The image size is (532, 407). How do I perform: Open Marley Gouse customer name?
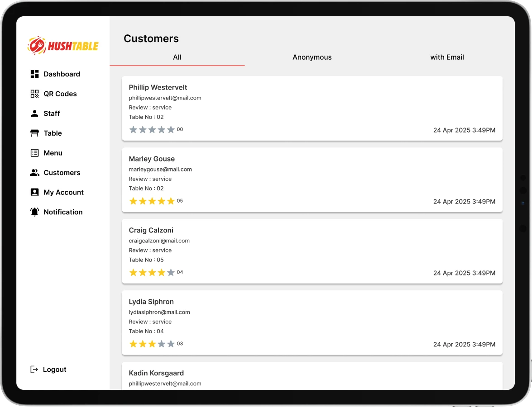152,159
